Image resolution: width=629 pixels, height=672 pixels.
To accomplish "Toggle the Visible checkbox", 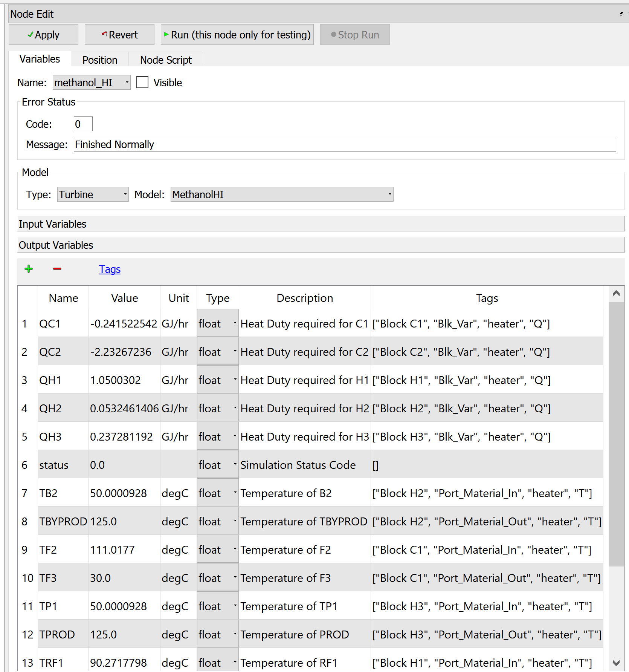I will coord(142,83).
